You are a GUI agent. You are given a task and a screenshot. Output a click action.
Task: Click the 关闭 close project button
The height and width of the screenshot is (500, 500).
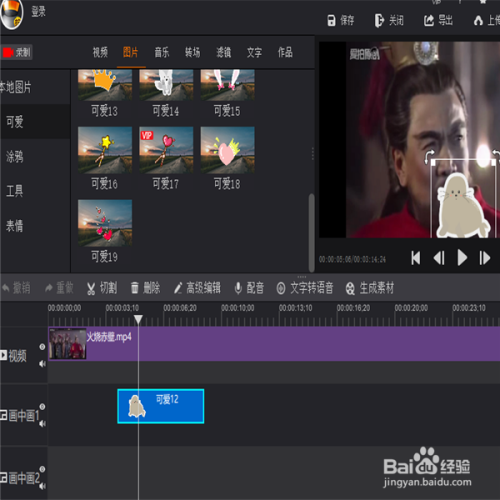click(x=389, y=20)
